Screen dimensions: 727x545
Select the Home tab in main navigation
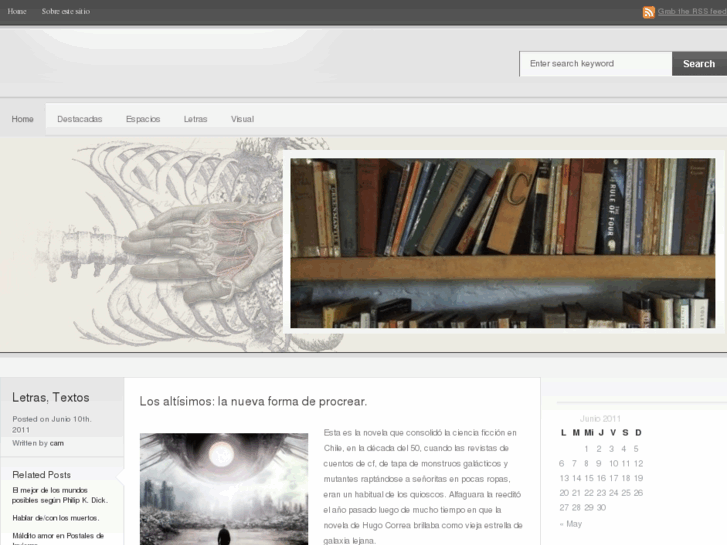tap(22, 119)
